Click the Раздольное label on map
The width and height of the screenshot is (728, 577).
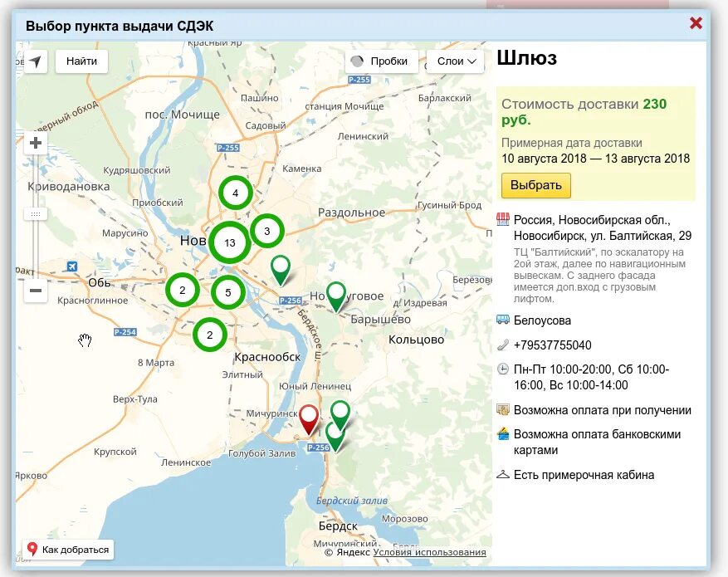(351, 213)
